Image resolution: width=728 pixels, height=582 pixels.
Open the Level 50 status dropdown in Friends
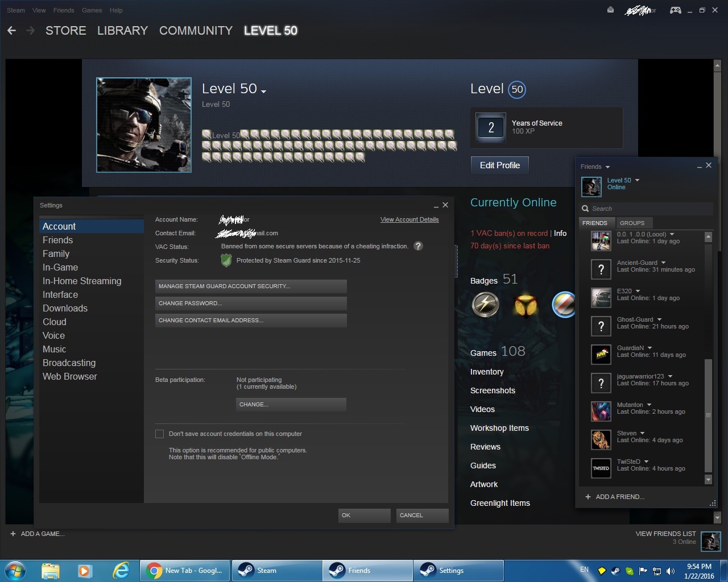click(637, 180)
